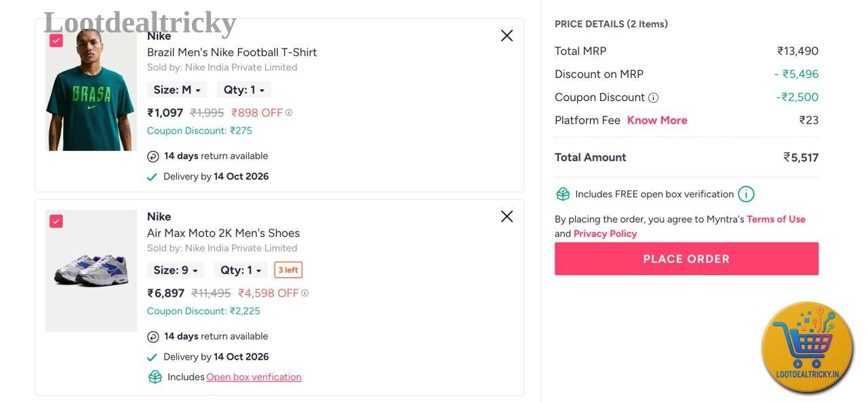Click the Nike brand name above Air Max Moto

tap(159, 217)
